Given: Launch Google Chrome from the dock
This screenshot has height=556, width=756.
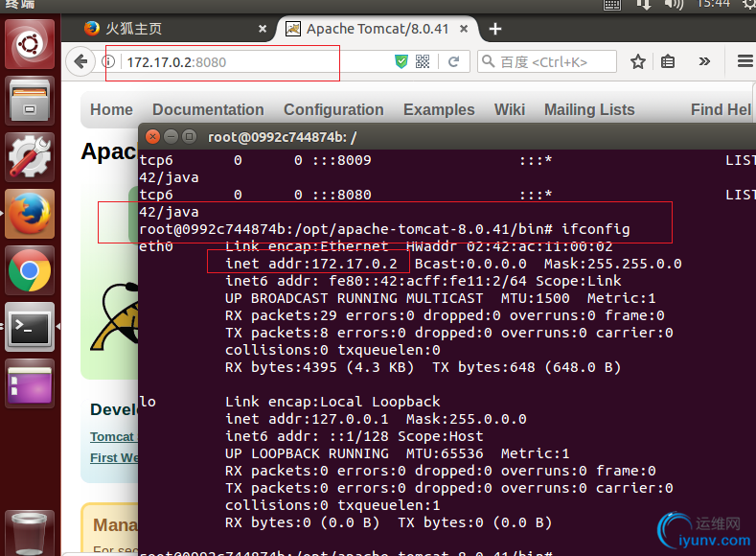Looking at the screenshot, I should [x=30, y=270].
